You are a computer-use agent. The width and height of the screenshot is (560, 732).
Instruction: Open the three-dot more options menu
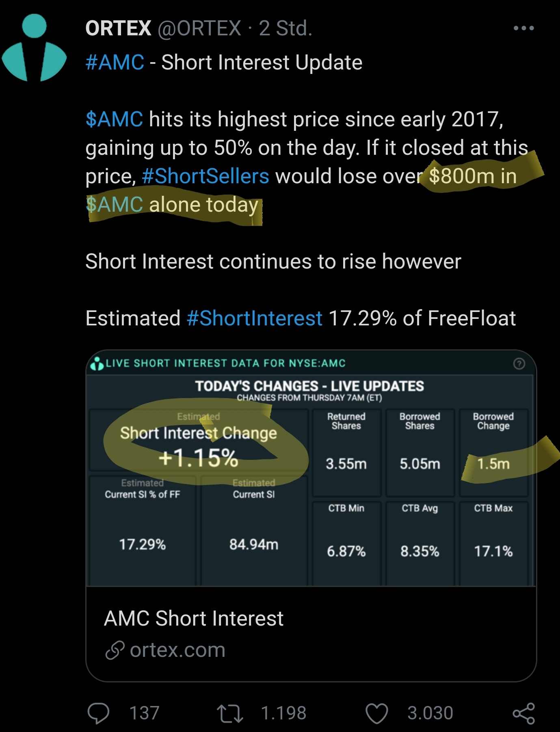tap(523, 28)
